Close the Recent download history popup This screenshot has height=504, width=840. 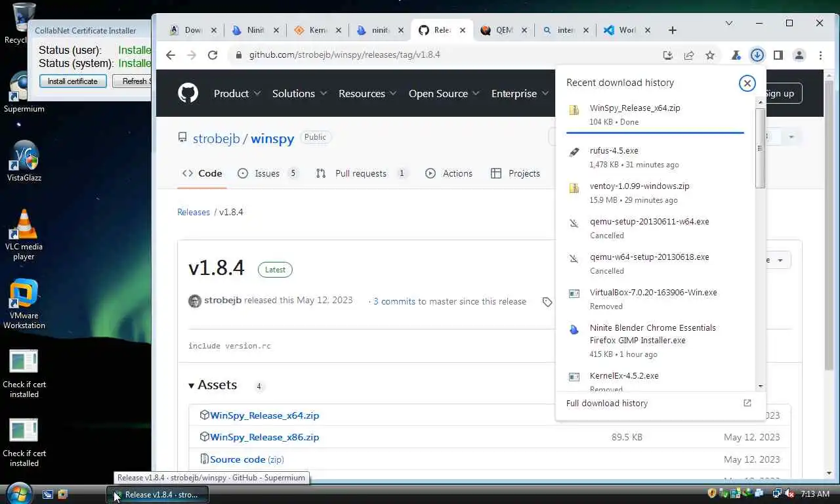click(747, 83)
